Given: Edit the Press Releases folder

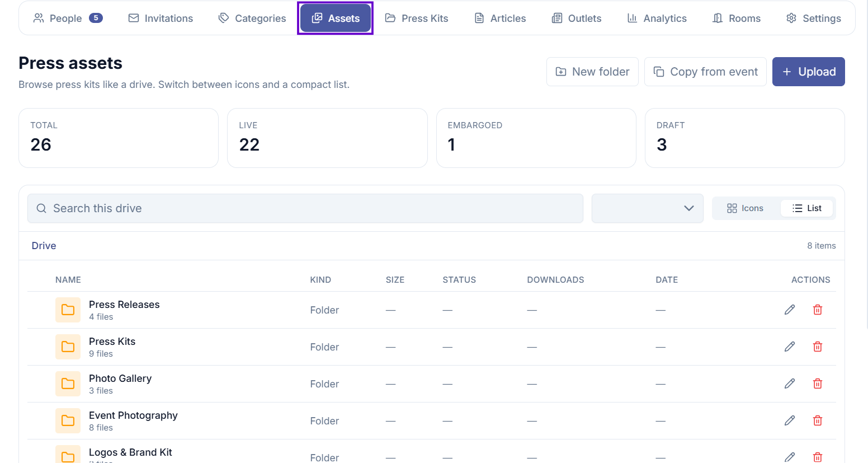Looking at the screenshot, I should (790, 310).
